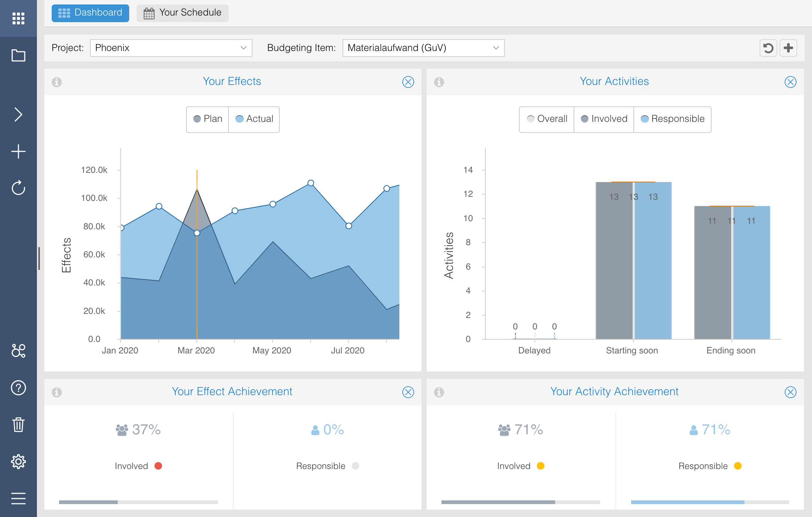Show info for Your Effects panel
This screenshot has width=812, height=517.
click(56, 82)
